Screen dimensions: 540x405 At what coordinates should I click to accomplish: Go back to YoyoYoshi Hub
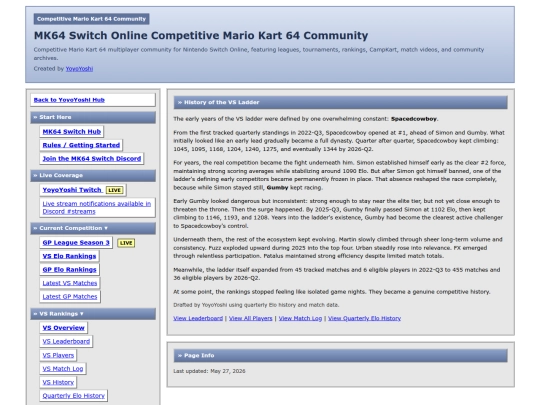69,100
